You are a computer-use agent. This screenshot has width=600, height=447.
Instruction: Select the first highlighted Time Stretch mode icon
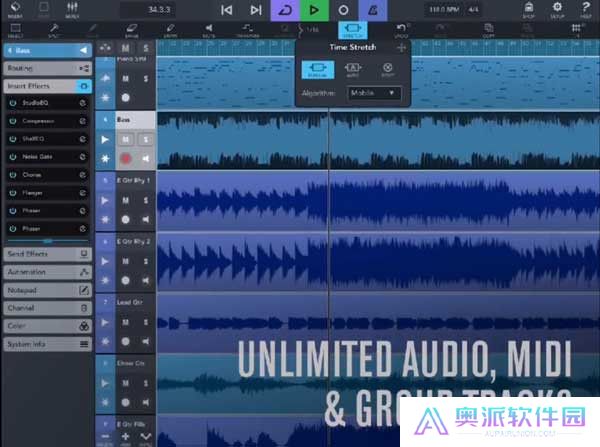318,70
